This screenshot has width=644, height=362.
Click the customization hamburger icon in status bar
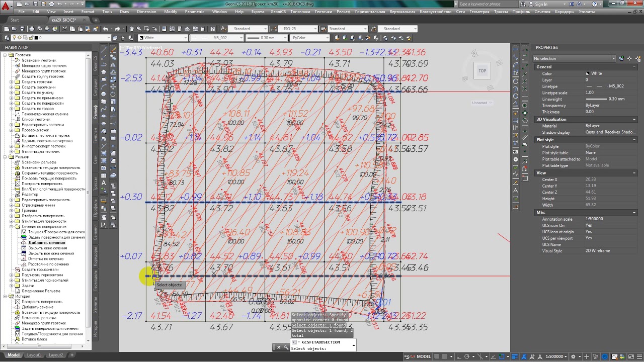pos(639,356)
